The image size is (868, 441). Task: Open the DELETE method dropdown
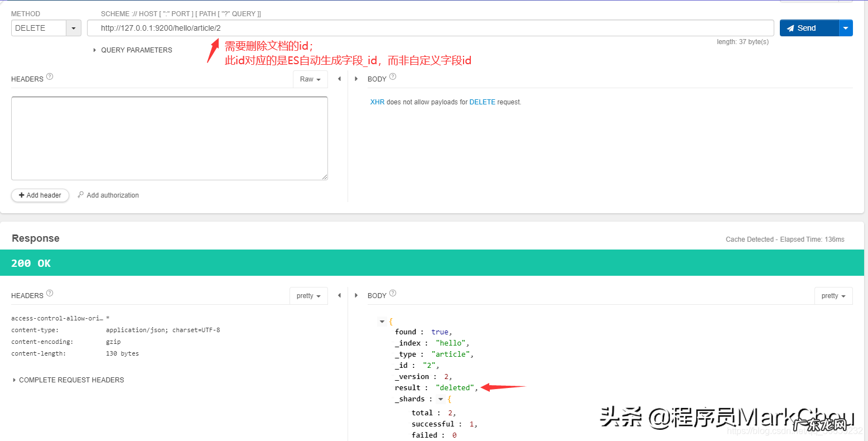[74, 28]
